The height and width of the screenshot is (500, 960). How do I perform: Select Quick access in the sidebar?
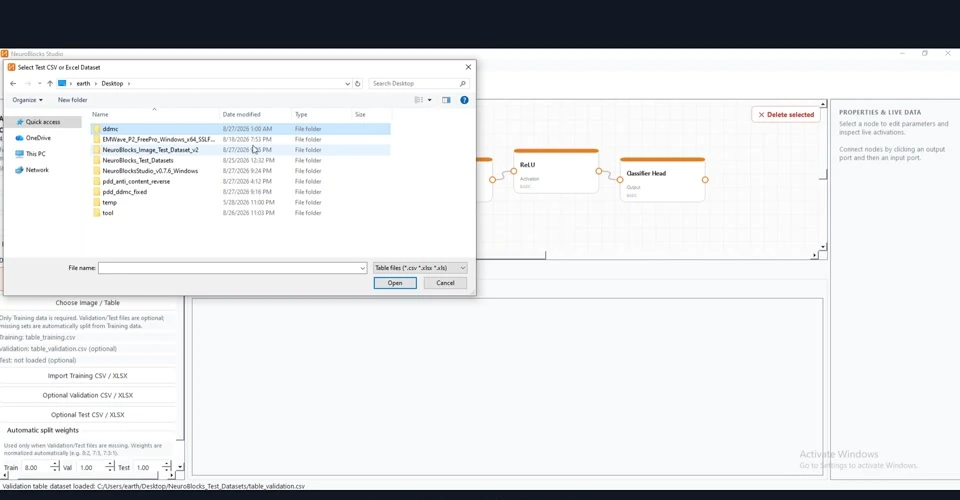pyautogui.click(x=43, y=122)
